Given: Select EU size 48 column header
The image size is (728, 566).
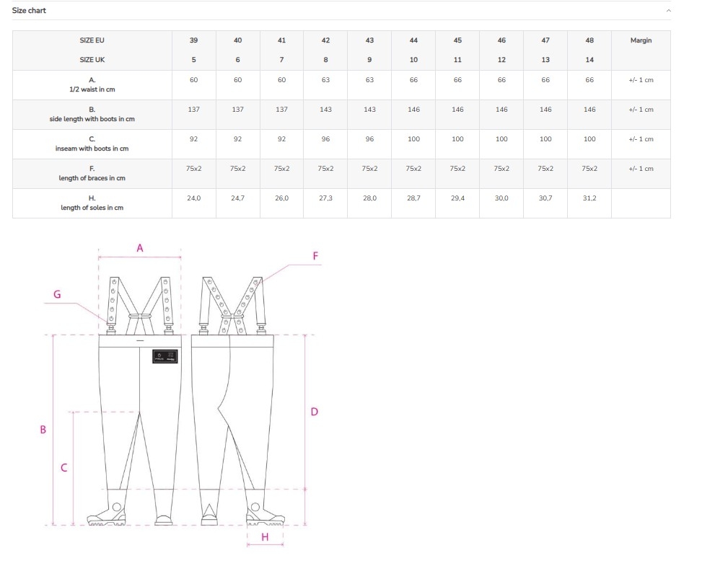Looking at the screenshot, I should (589, 40).
